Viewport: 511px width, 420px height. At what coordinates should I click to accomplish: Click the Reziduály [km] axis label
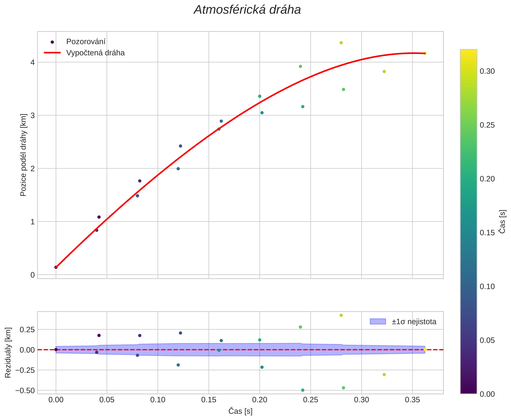pos(8,353)
